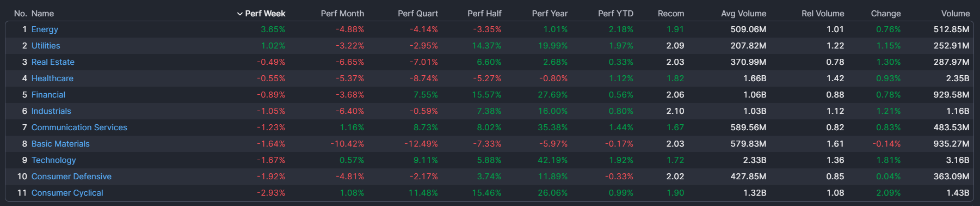
Task: Open Communication Services sector
Action: [x=79, y=128]
